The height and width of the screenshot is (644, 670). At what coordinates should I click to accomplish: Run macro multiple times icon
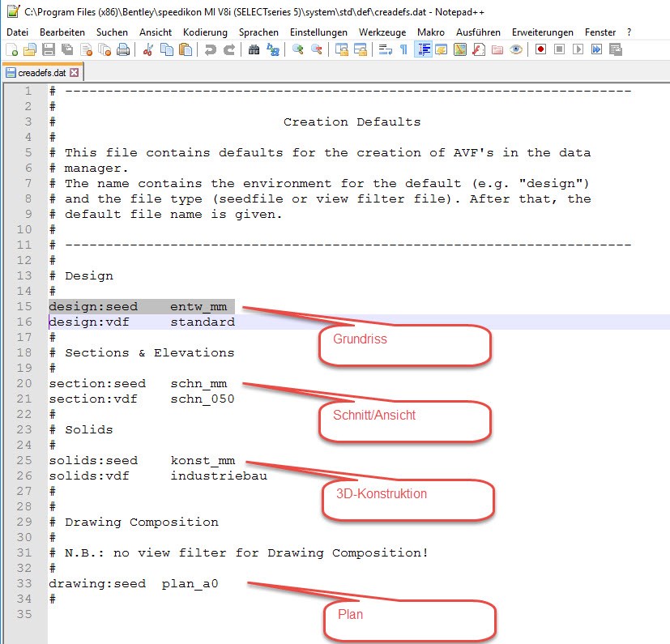[596, 50]
